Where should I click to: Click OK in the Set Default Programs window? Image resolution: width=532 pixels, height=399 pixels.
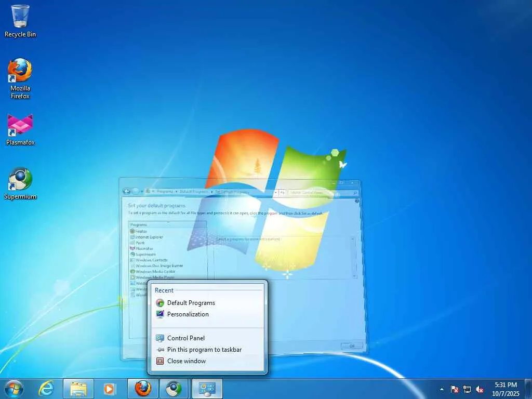[x=352, y=346]
